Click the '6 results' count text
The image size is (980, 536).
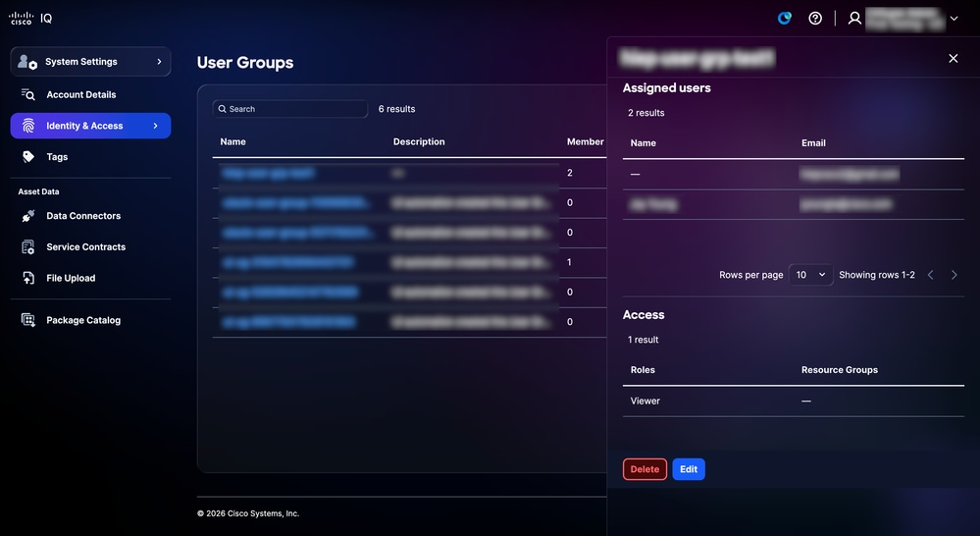[397, 109]
